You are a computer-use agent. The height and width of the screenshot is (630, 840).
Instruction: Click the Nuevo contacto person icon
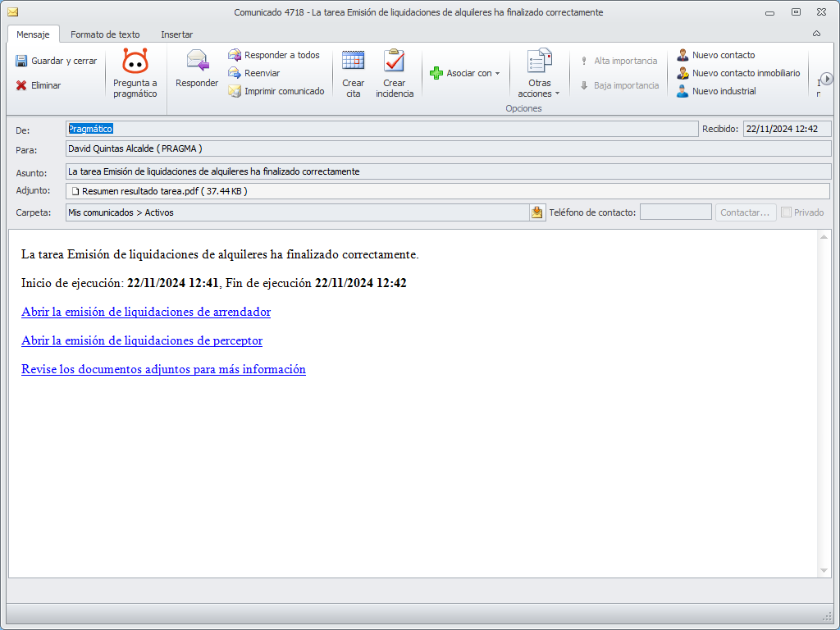[682, 55]
